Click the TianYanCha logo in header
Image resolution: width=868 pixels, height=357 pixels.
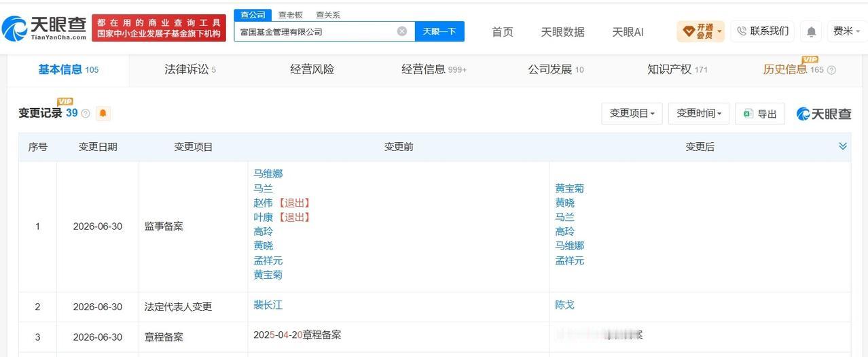pyautogui.click(x=44, y=29)
